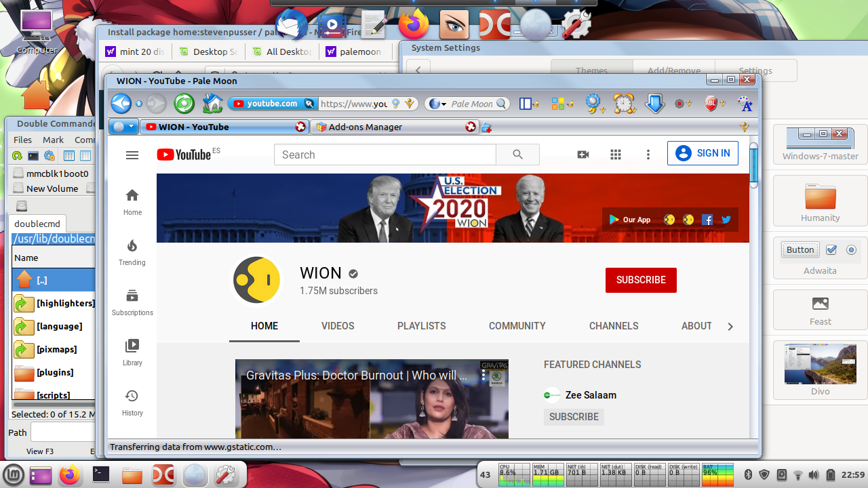Image resolution: width=868 pixels, height=488 pixels.
Task: Expand all-tabs arrow at tab bar end
Action: coord(744,127)
